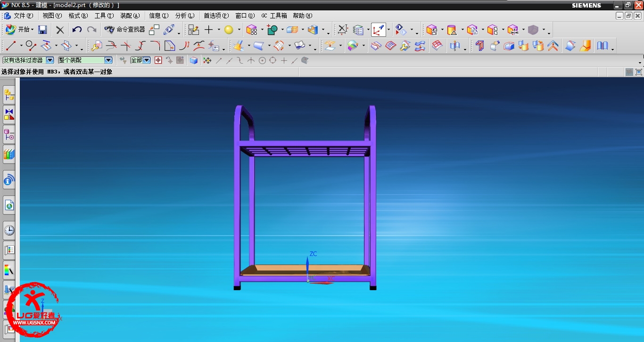Toggle the point on curve snap option
The height and width of the screenshot is (342, 644).
tap(295, 60)
